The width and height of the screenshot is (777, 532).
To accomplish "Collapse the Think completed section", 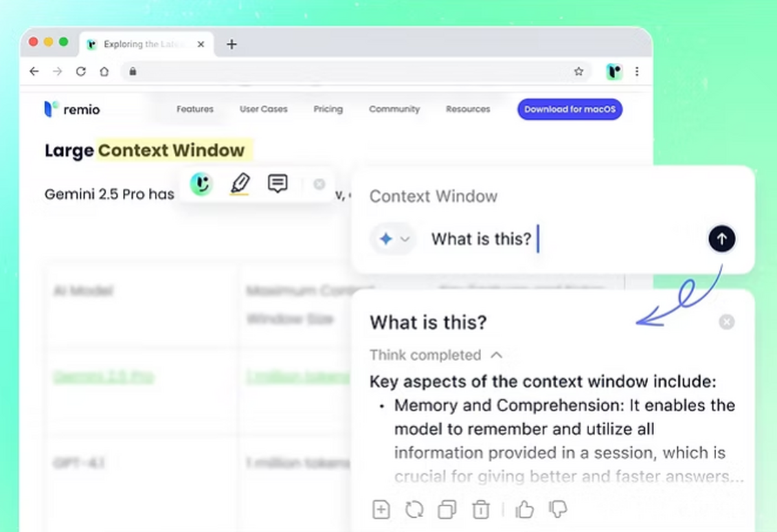I will click(497, 355).
